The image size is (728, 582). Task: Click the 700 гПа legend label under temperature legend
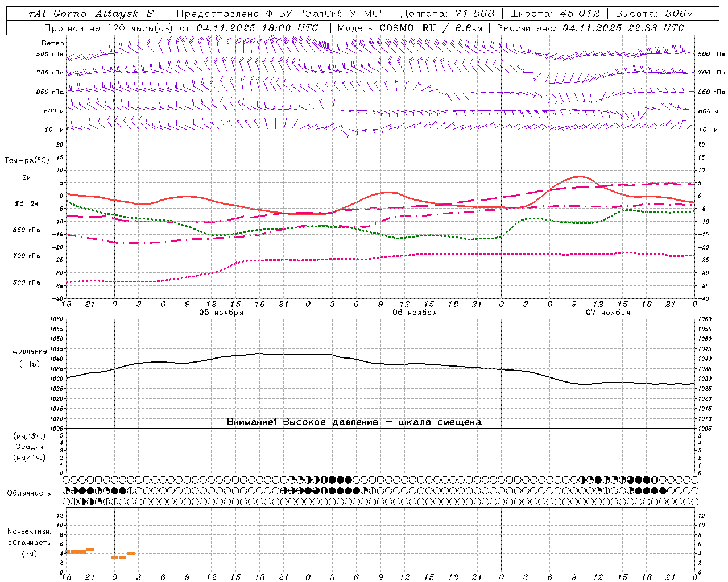(27, 256)
